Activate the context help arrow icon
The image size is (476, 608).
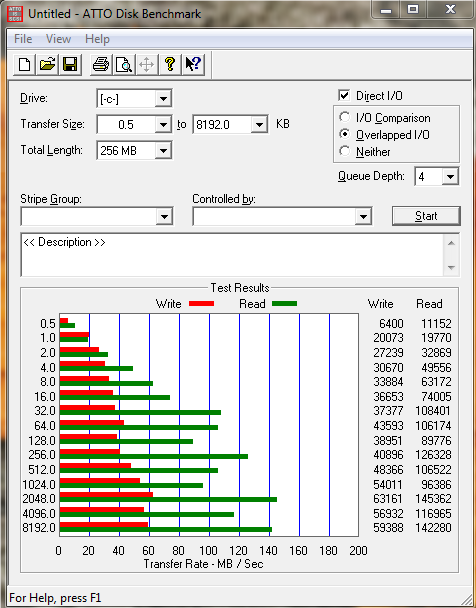click(193, 64)
